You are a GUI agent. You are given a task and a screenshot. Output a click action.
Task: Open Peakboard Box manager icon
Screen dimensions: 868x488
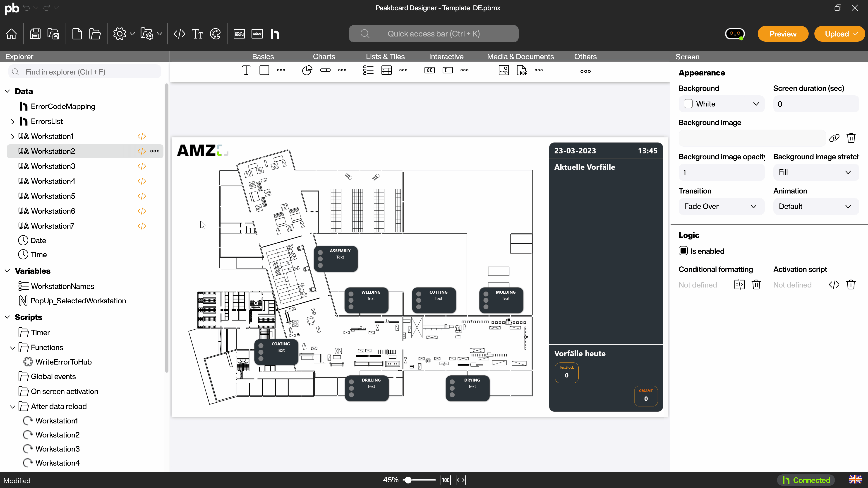click(239, 34)
